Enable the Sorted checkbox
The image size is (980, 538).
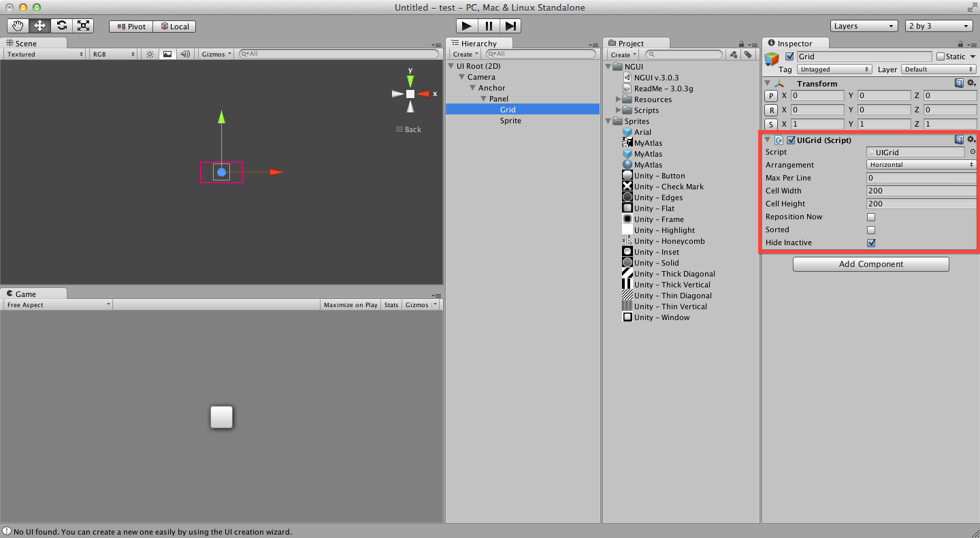pyautogui.click(x=870, y=230)
